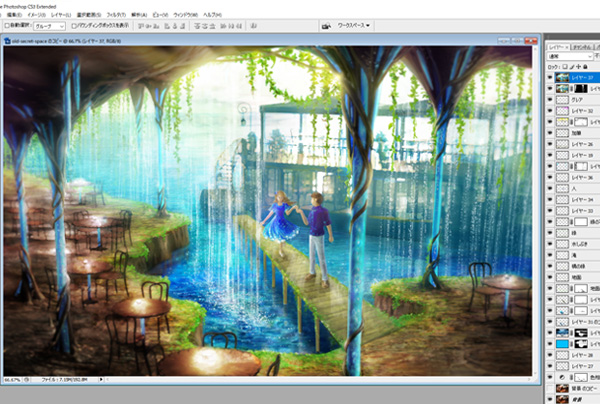Hide layer レイヤー 37 via its eye icon
The height and width of the screenshot is (404, 600).
[550, 78]
